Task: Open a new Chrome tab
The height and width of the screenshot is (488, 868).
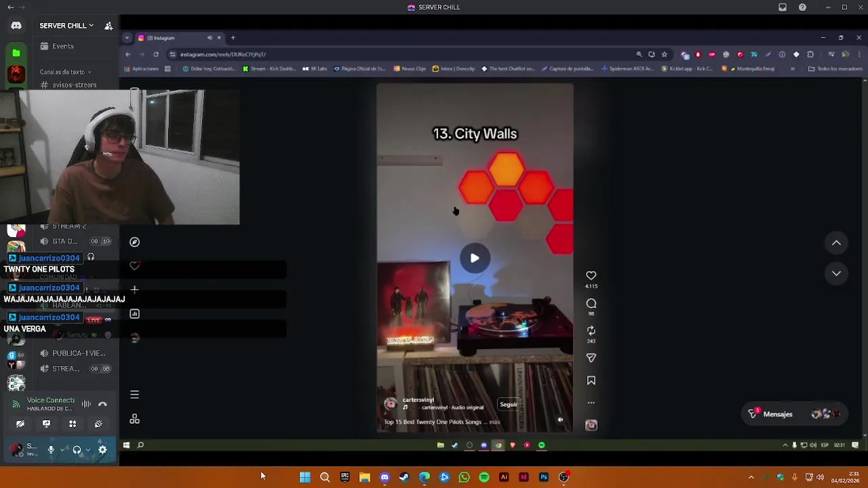Action: 233,38
